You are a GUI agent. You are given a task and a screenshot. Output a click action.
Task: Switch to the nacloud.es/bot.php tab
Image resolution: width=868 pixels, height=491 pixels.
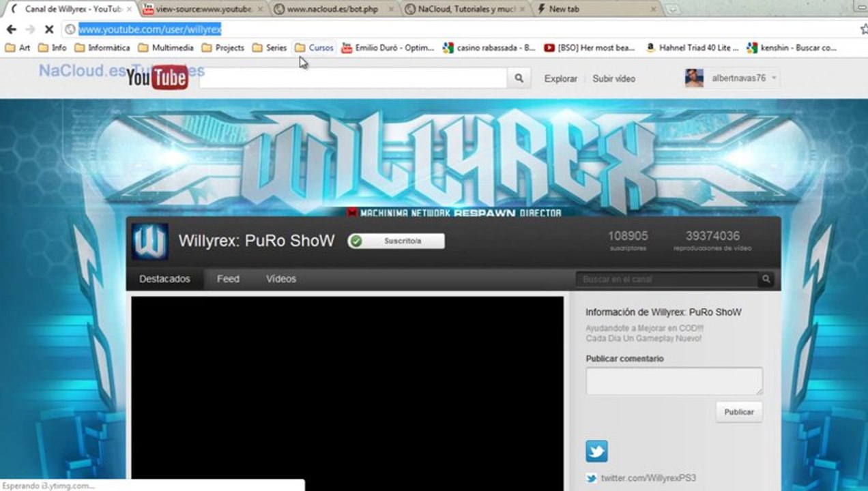click(x=332, y=9)
